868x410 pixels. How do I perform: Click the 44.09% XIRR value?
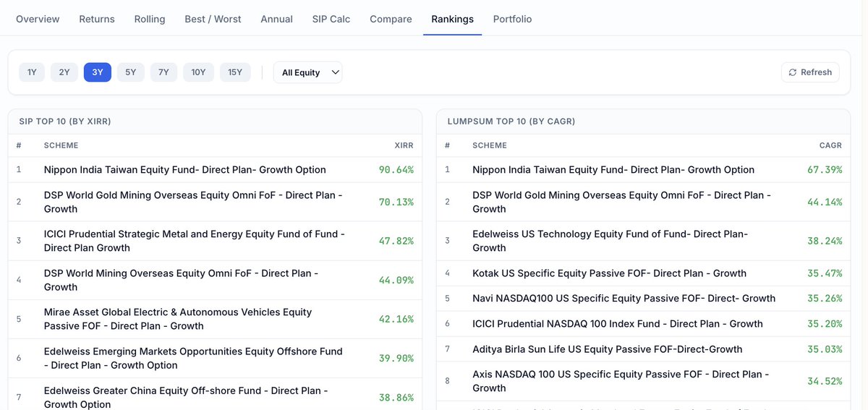[x=396, y=281]
